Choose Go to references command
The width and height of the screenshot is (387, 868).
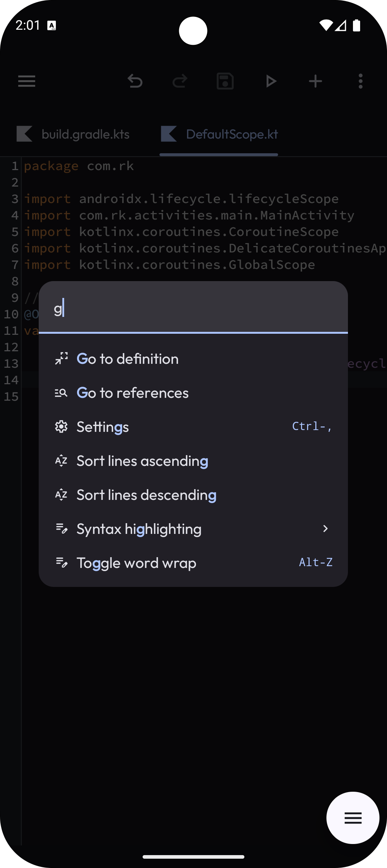[193, 393]
